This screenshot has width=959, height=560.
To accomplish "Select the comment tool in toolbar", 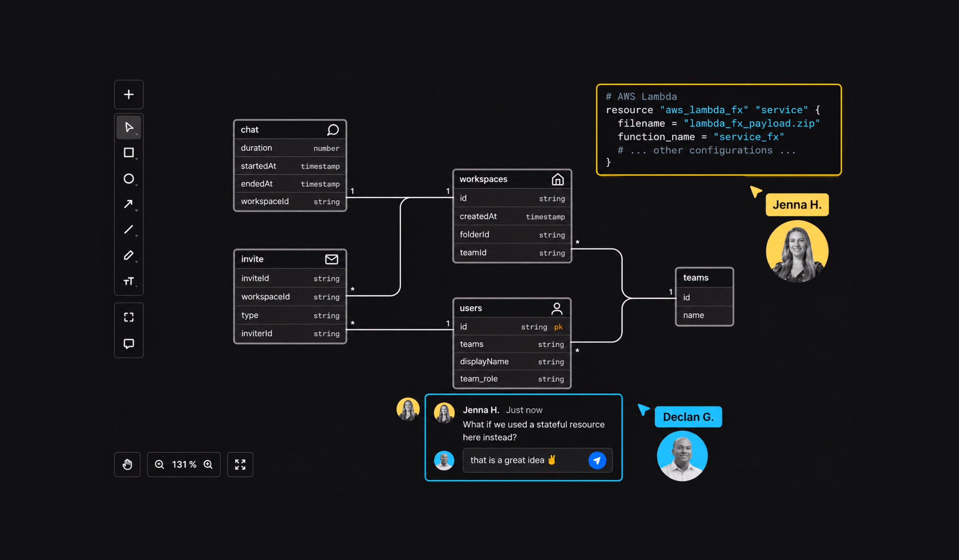I will 129,344.
